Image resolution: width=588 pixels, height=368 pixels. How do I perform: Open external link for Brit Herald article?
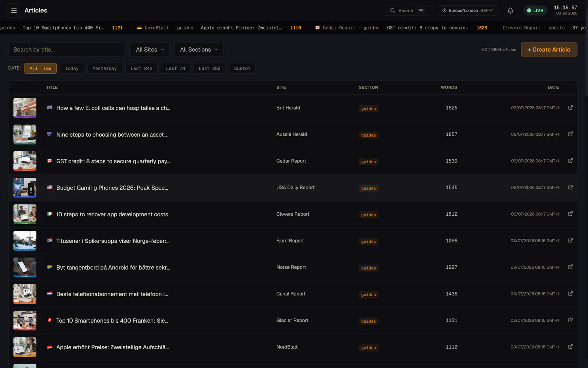570,107
